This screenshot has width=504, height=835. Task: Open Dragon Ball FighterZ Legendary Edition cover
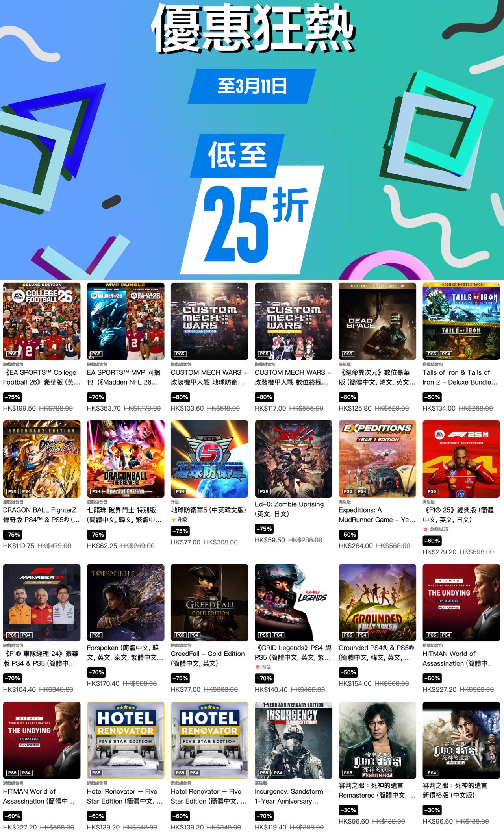coord(42,459)
